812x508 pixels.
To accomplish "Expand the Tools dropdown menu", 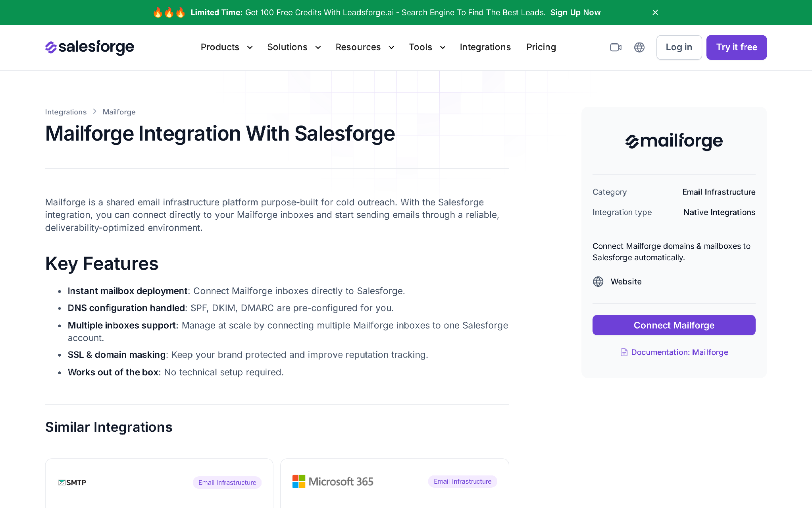I will pos(427,47).
